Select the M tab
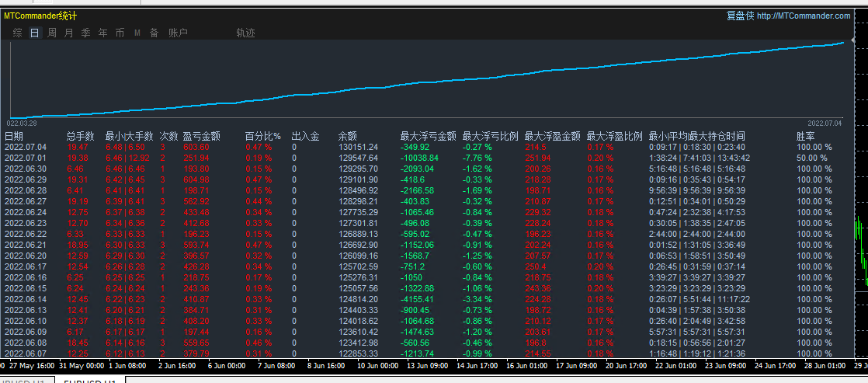868x383 pixels. (x=137, y=33)
